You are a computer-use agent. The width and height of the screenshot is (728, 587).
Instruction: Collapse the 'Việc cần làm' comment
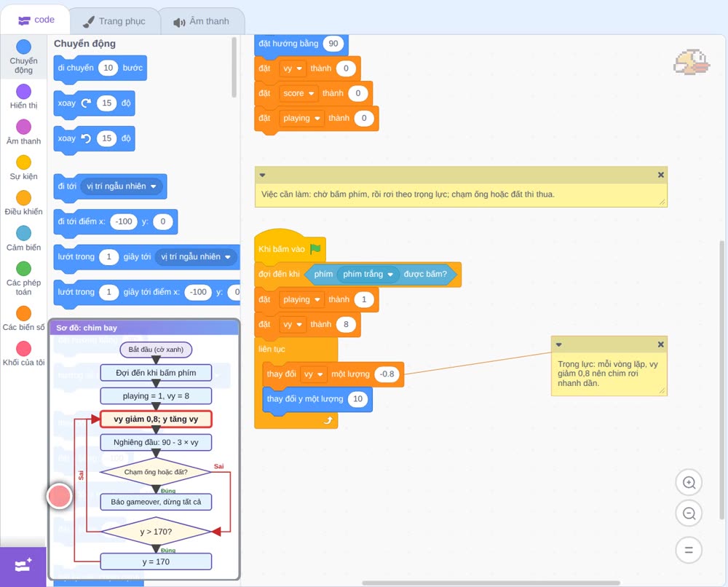(x=262, y=175)
